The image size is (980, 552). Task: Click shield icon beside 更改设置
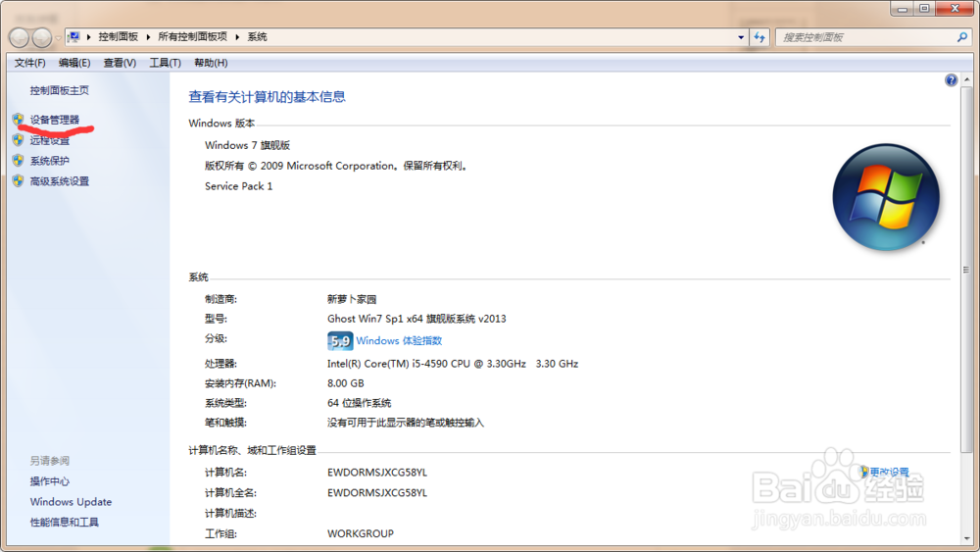863,472
